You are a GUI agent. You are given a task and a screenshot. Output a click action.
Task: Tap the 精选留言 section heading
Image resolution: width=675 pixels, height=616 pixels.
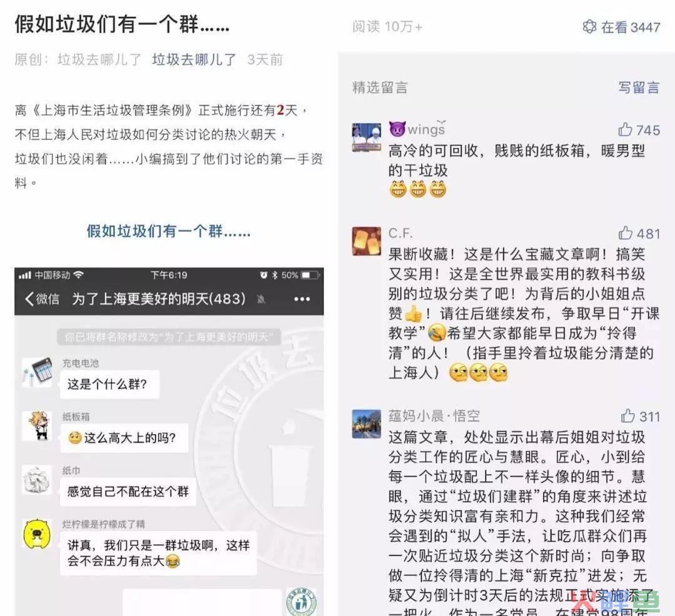click(380, 87)
